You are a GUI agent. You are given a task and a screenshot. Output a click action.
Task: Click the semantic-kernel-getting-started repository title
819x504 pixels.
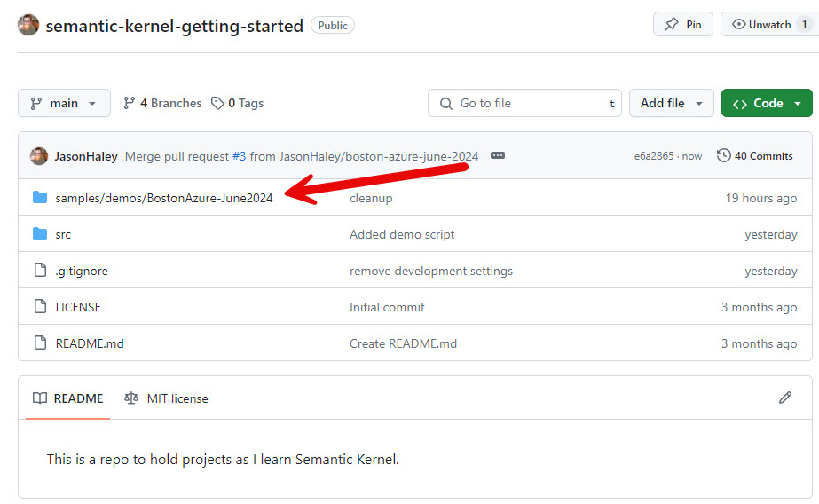(175, 26)
